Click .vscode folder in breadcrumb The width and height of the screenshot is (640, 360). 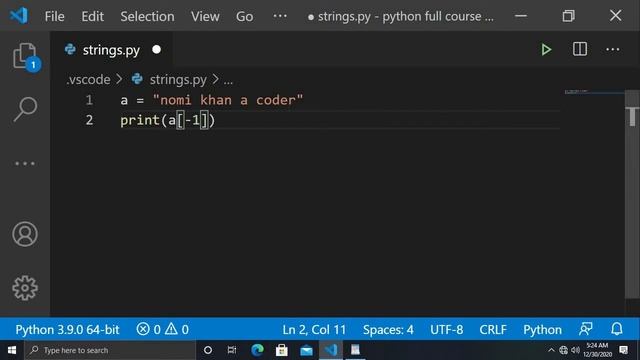[88, 80]
